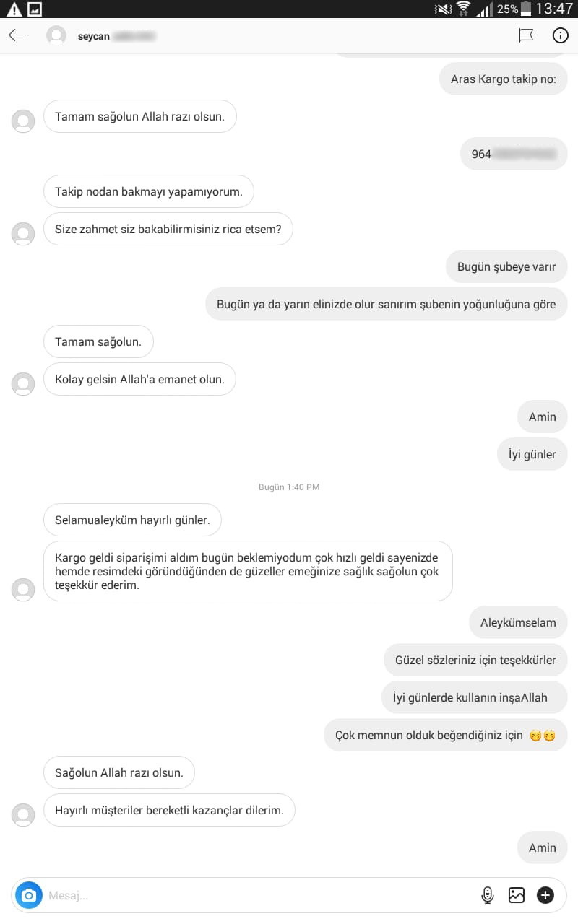Tap the 'Bugün 1:40 PM' timestamp
Screen dimensions: 578x924
pos(289,487)
